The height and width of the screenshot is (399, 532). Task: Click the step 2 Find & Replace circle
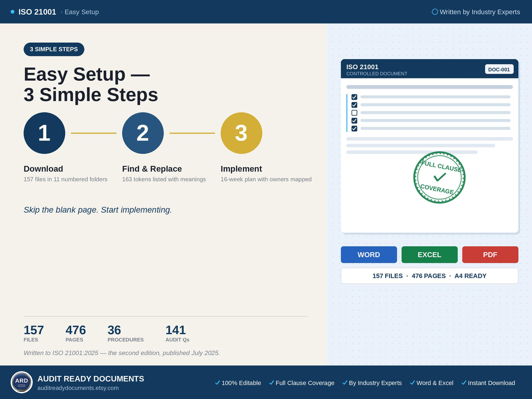[143, 133]
